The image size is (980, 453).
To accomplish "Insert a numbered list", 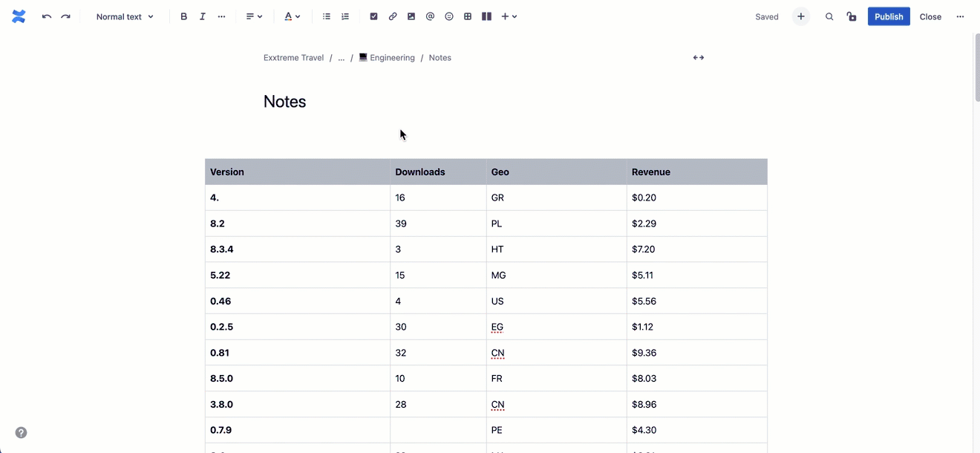I will (345, 16).
